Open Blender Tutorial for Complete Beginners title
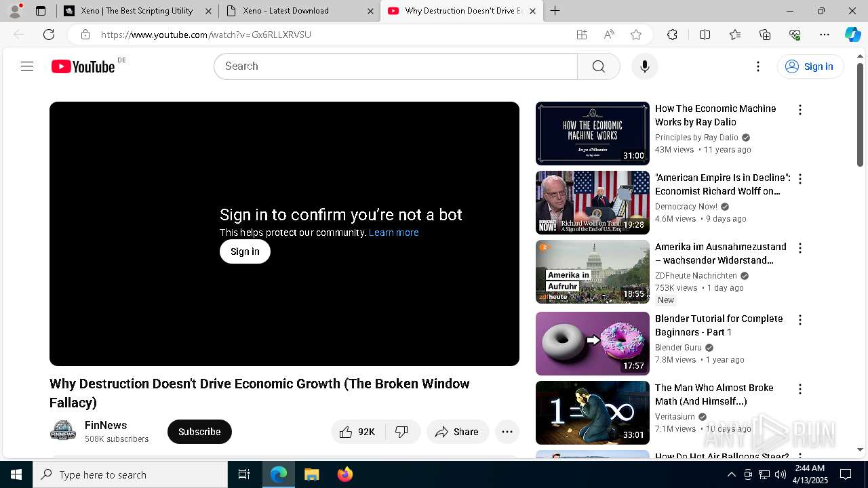The width and height of the screenshot is (868, 488). [719, 325]
